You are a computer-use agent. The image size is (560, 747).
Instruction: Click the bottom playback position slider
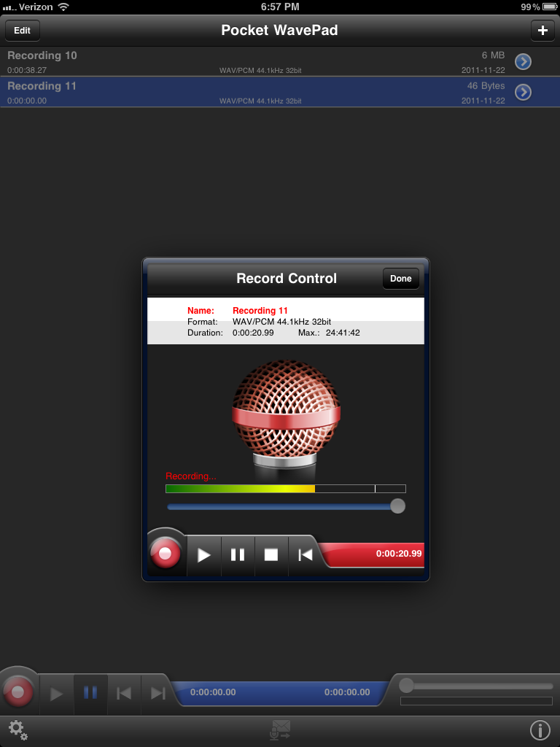pyautogui.click(x=407, y=686)
